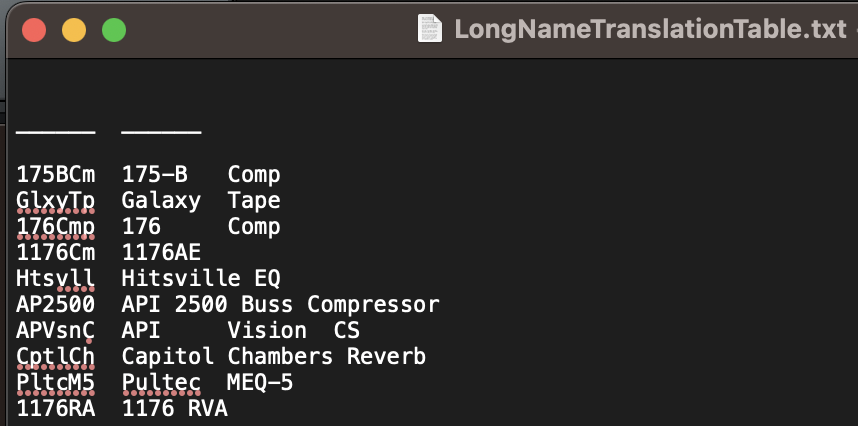Place cursor in underlined 176Cmp entry
Screen dimensions: 858x426
point(55,227)
